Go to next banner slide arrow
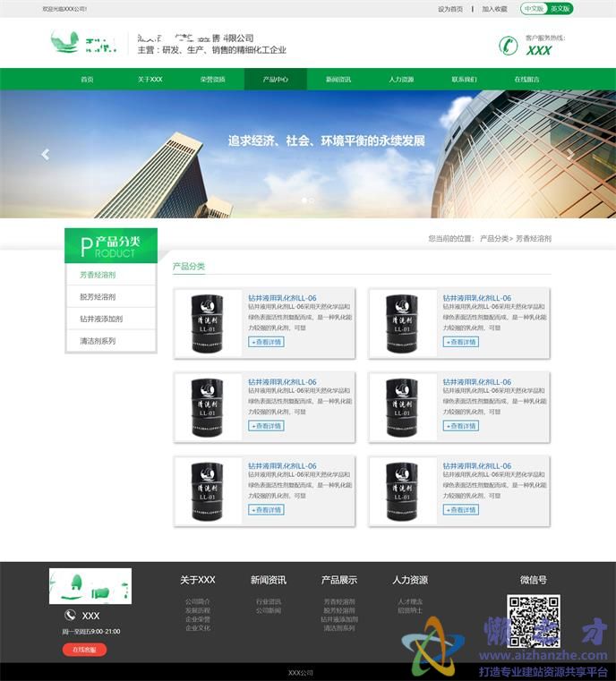 point(570,154)
